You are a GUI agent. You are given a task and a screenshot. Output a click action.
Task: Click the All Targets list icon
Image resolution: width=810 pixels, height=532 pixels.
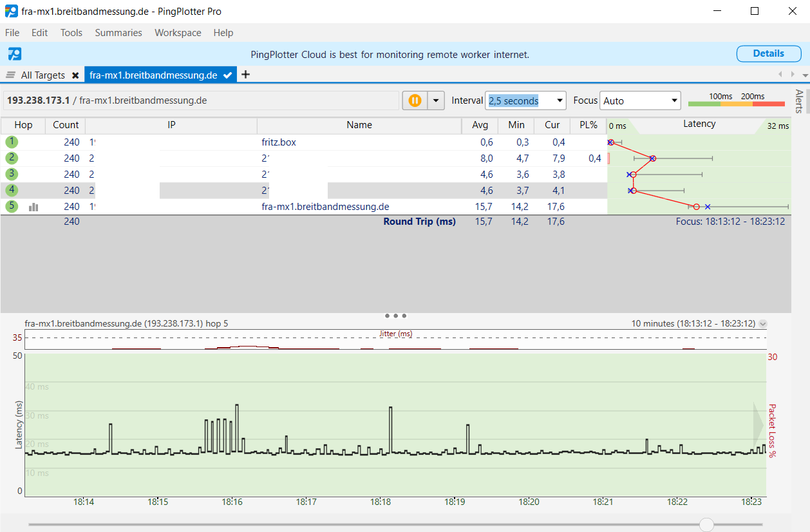[10, 75]
